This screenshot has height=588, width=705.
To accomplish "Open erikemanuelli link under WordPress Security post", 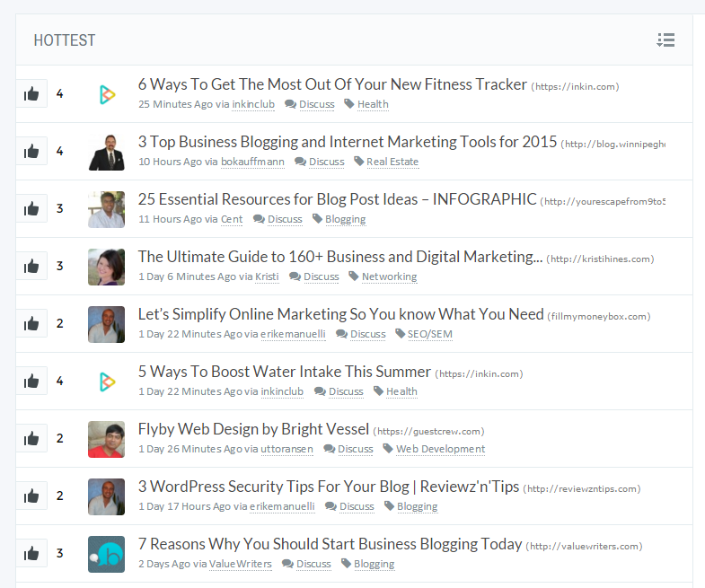I will click(282, 506).
